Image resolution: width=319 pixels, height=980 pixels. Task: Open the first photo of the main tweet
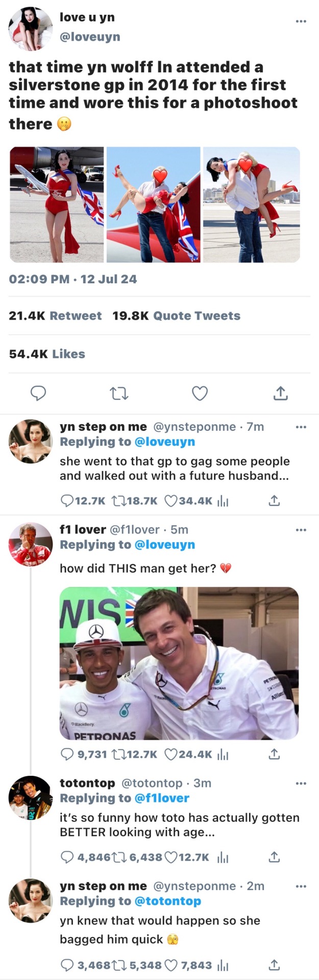pyautogui.click(x=57, y=205)
